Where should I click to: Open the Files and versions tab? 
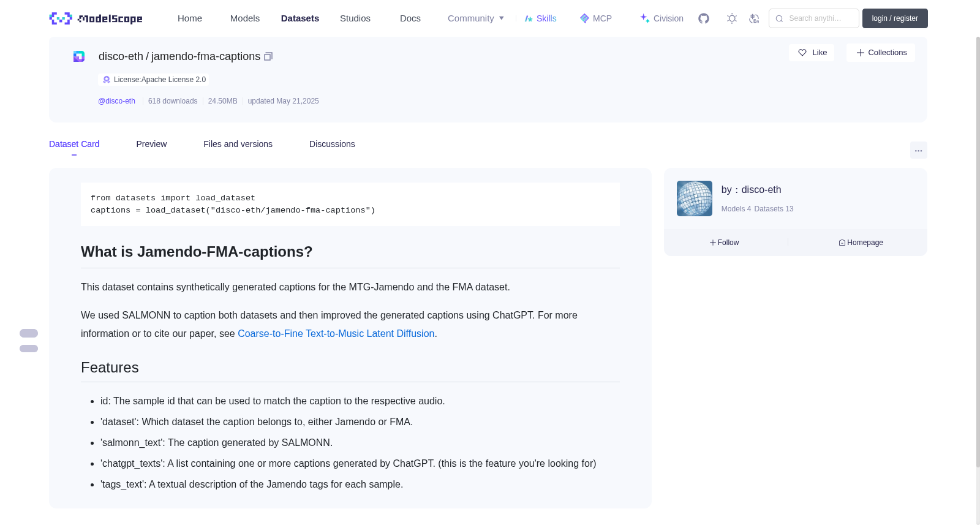[x=238, y=144]
